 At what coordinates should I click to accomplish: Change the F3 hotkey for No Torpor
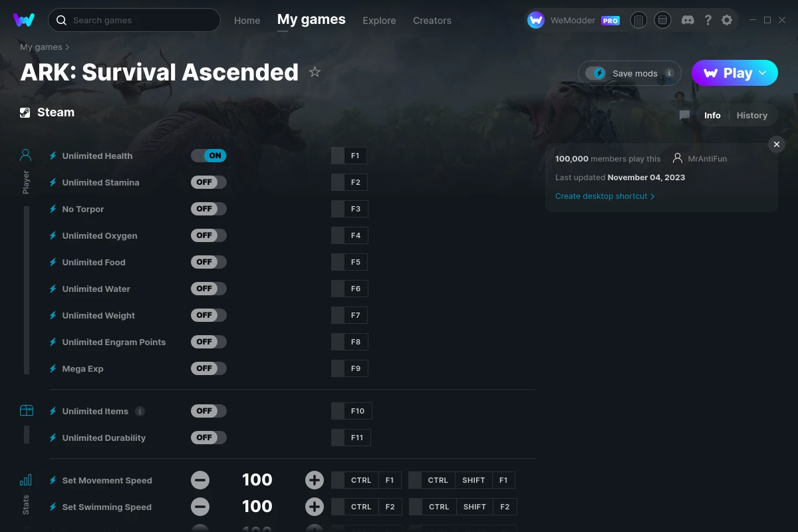pos(349,209)
